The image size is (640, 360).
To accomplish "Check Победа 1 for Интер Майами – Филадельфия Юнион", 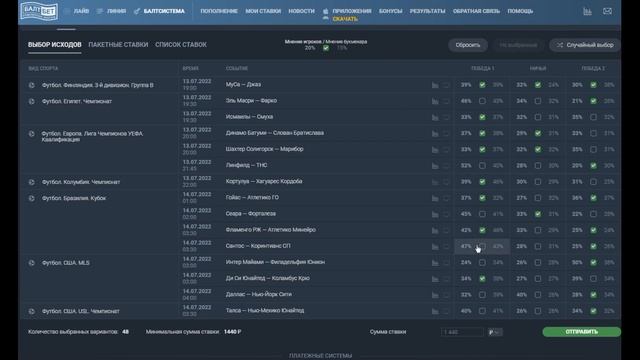I will pos(482,262).
